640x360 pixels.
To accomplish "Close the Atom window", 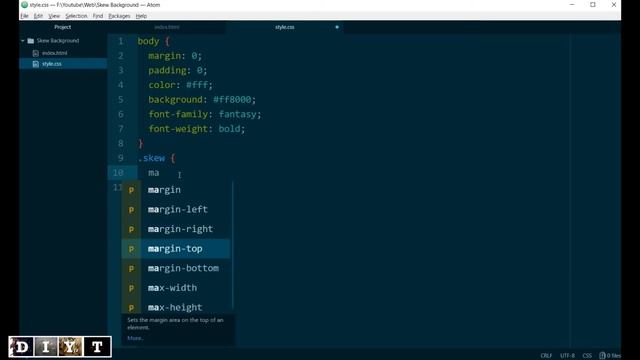I will point(613,5).
